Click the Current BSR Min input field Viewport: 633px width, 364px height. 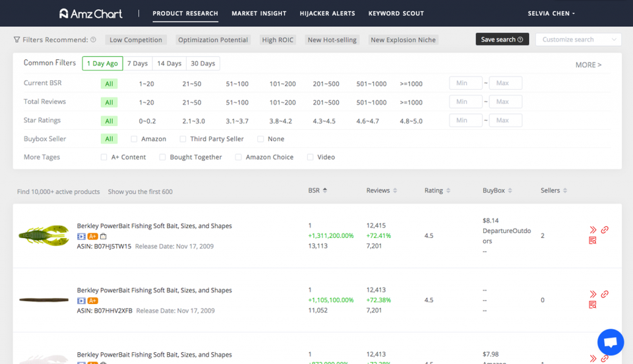466,83
